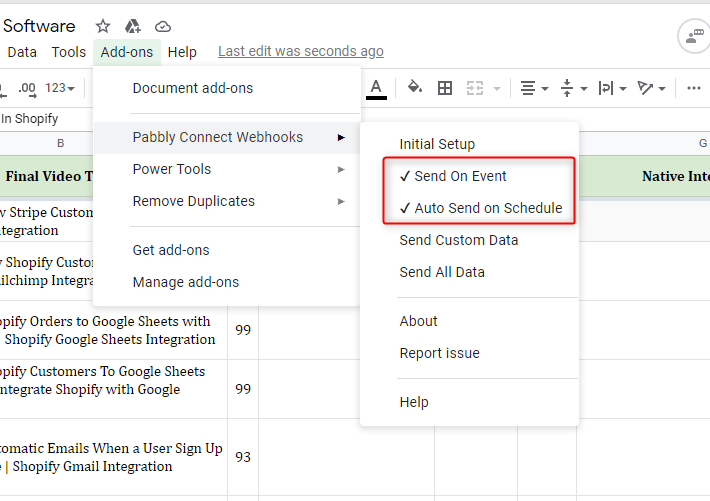This screenshot has height=501, width=710.
Task: Select column B header
Action: click(60, 144)
